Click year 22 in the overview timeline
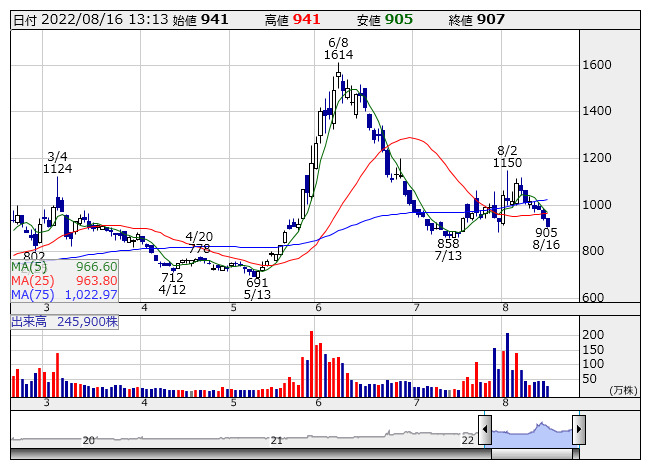The width and height of the screenshot is (653, 470). point(467,440)
